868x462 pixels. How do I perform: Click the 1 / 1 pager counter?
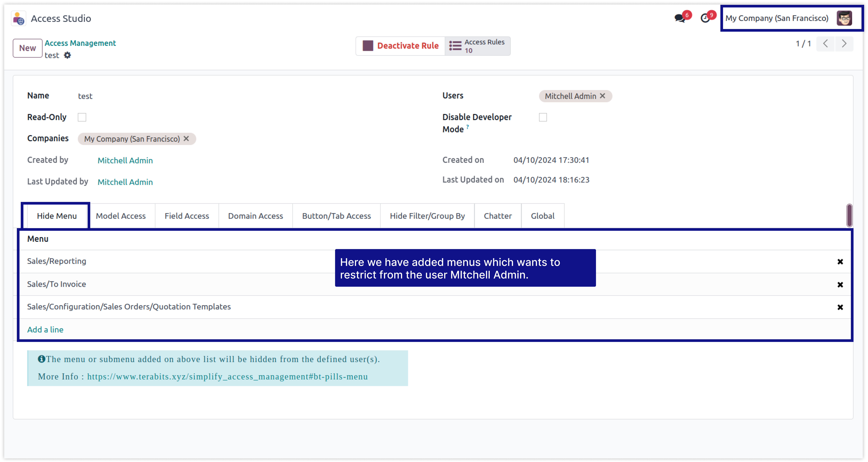[803, 44]
